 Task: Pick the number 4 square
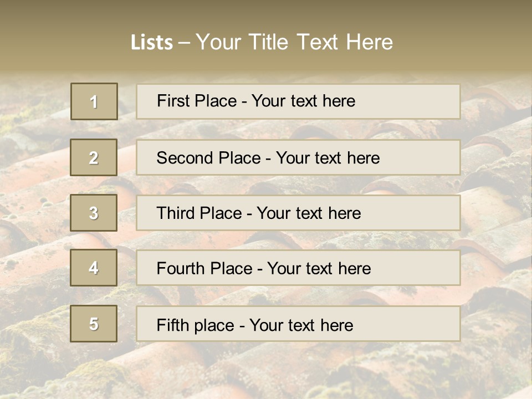pos(94,268)
